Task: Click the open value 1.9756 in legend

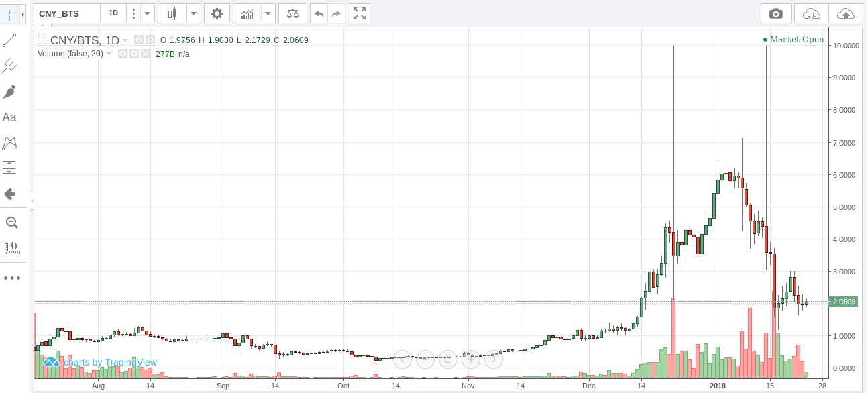Action: [182, 40]
